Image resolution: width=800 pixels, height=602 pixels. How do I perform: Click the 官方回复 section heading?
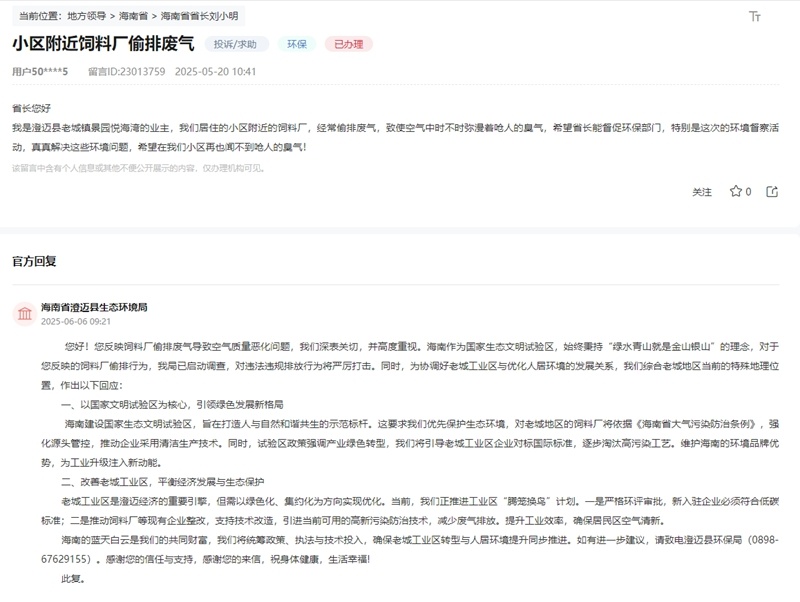click(34, 261)
